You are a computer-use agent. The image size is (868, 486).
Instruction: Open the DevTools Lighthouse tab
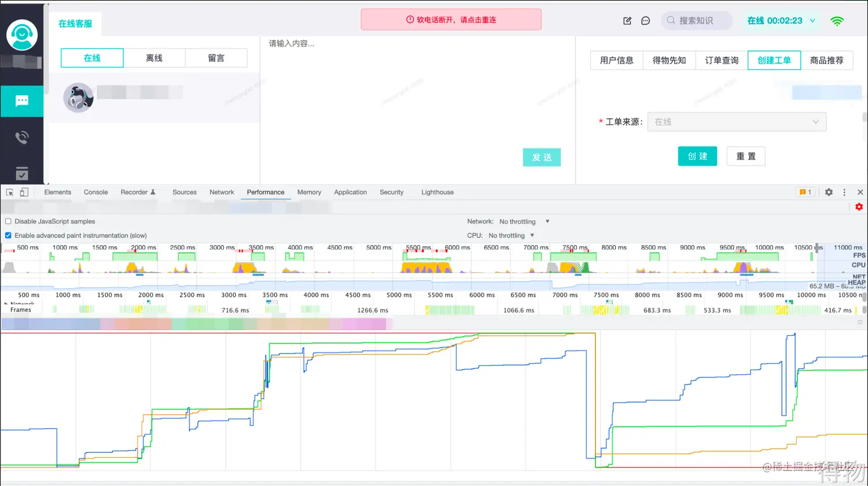437,192
